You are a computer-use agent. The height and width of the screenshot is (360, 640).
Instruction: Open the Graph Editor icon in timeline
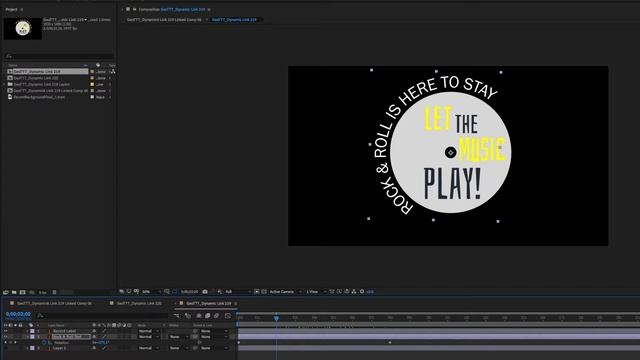click(228, 316)
